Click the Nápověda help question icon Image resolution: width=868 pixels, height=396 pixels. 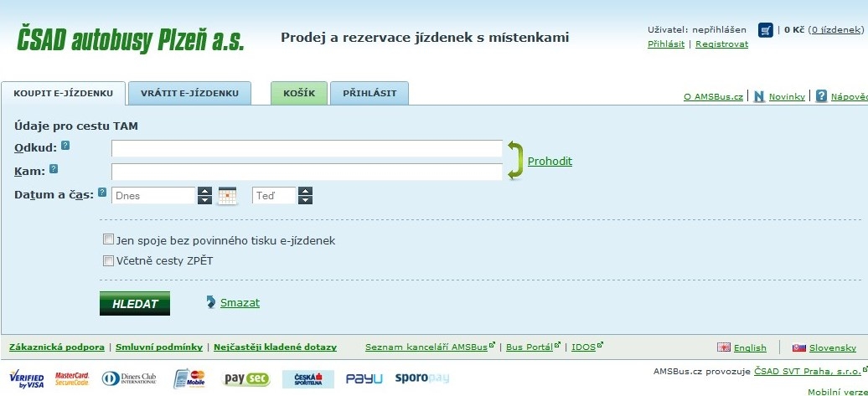coord(821,95)
